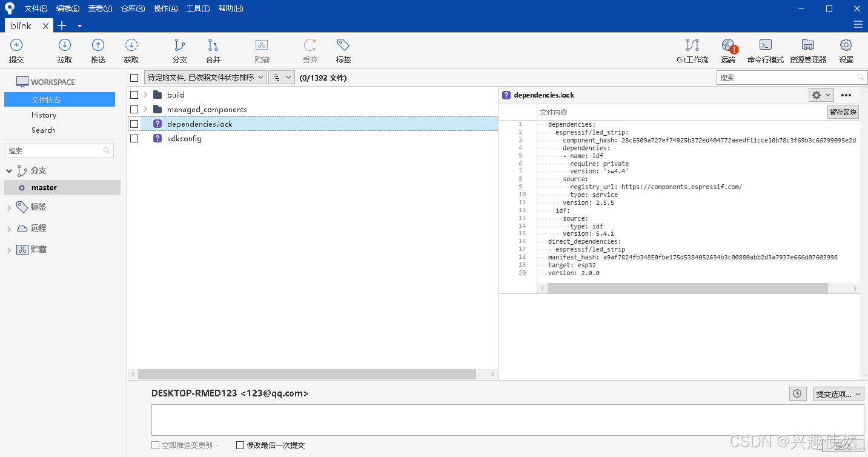The image size is (868, 457).
Task: Open diff settings gear dropdown
Action: [821, 95]
